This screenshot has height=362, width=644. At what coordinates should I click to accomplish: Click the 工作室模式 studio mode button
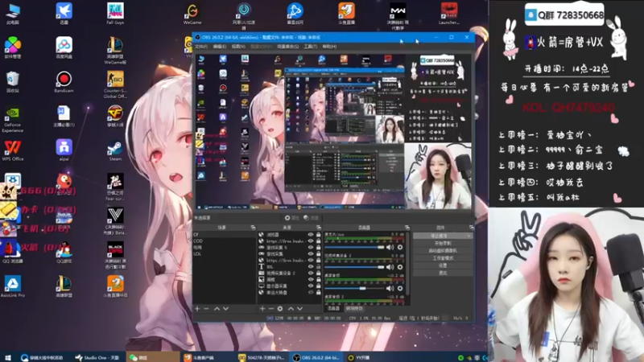442,258
